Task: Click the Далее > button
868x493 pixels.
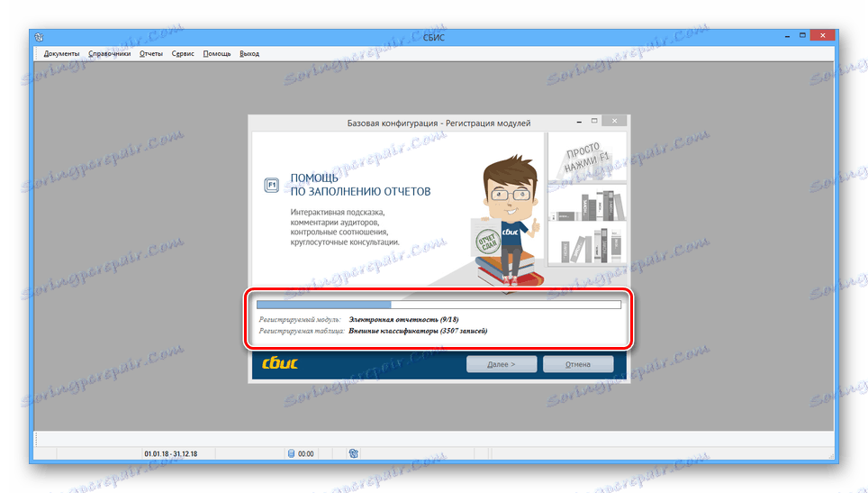Action: pos(501,364)
